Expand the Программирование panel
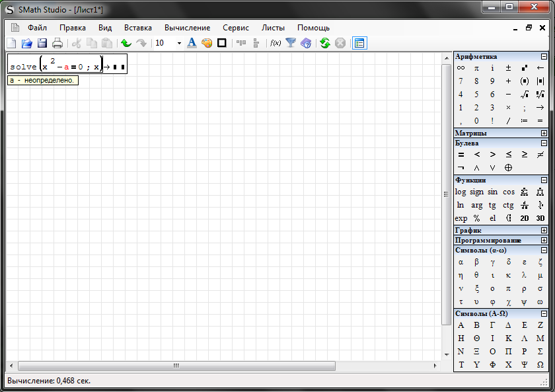The height and width of the screenshot is (392, 555). pyautogui.click(x=544, y=240)
